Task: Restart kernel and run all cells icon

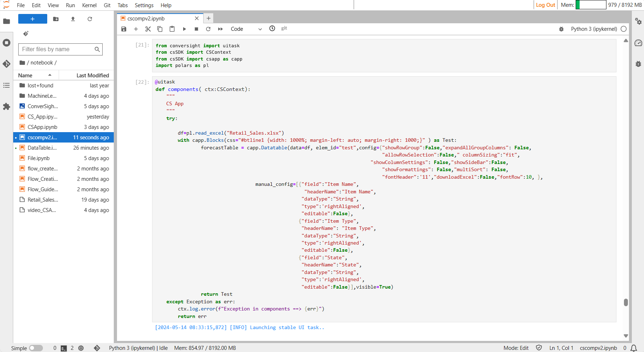Action: coord(220,29)
